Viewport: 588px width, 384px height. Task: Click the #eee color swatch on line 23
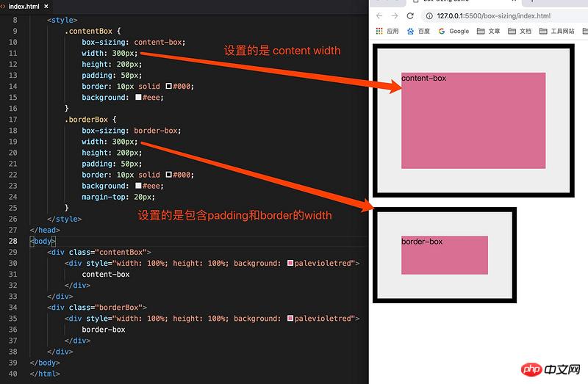click(138, 186)
